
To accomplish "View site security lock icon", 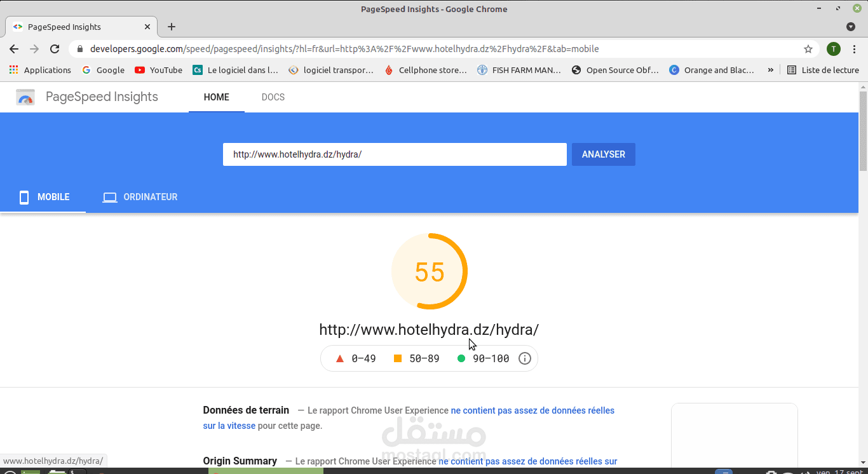I will coord(79,49).
